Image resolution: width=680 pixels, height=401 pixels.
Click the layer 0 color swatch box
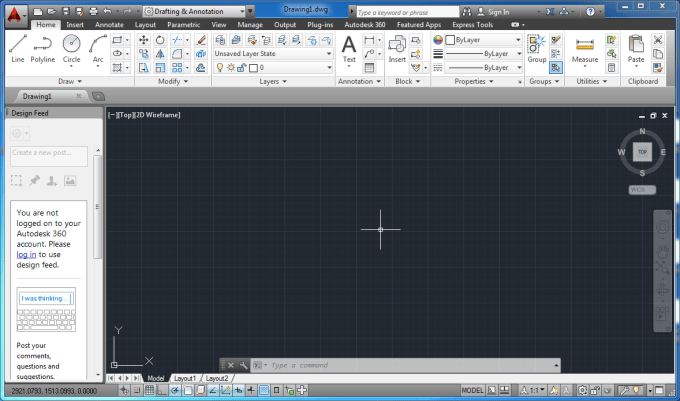click(254, 68)
